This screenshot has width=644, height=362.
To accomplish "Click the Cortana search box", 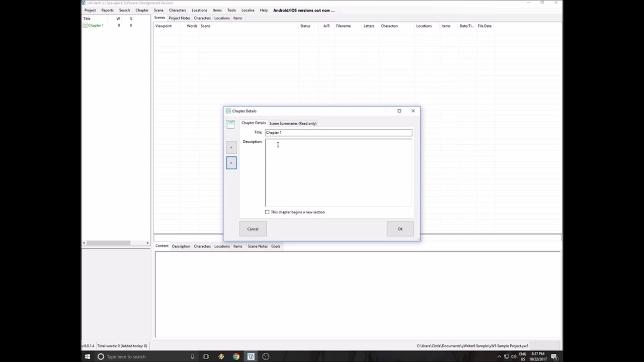I will click(146, 356).
